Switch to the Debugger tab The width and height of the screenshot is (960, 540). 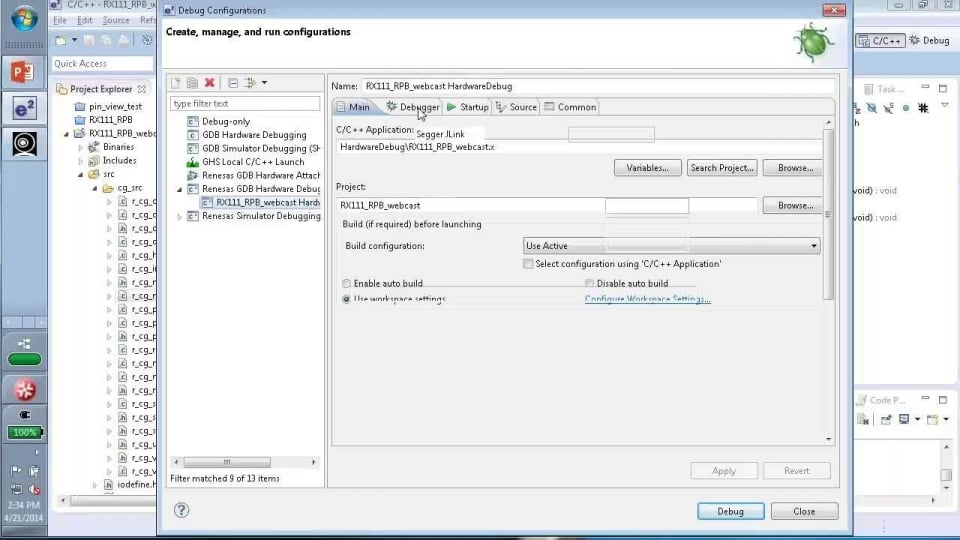pyautogui.click(x=413, y=107)
